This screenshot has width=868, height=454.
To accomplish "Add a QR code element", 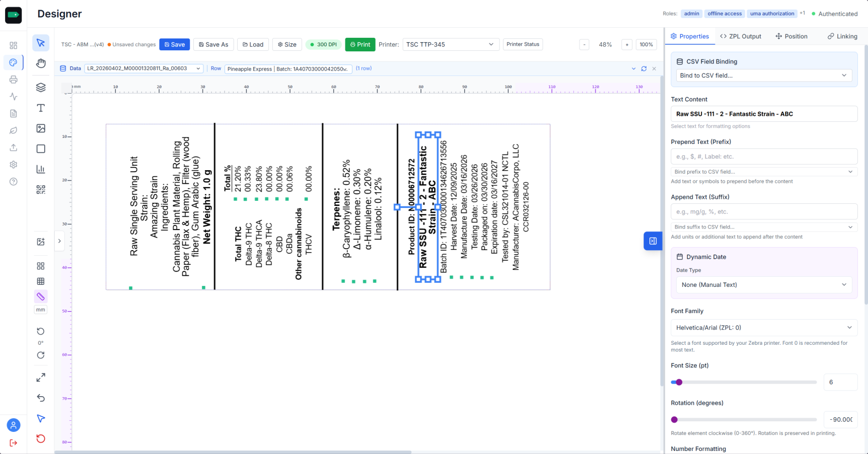I will coord(41,190).
